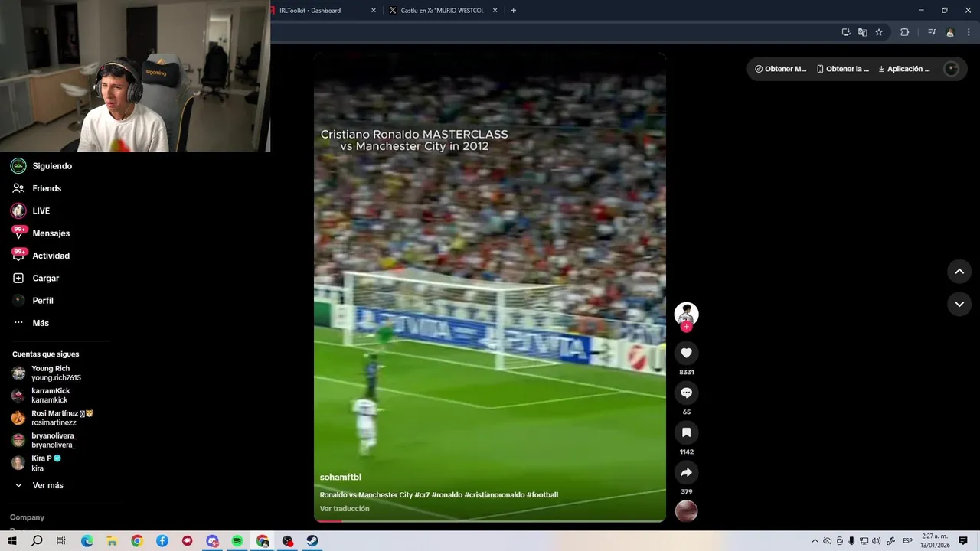Image resolution: width=980 pixels, height=551 pixels.
Task: Show hidden system tray icons
Action: coord(815,541)
